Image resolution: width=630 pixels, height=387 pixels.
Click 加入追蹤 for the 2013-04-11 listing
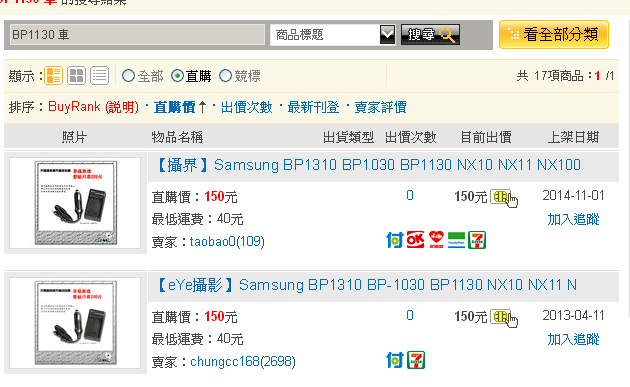click(x=573, y=340)
